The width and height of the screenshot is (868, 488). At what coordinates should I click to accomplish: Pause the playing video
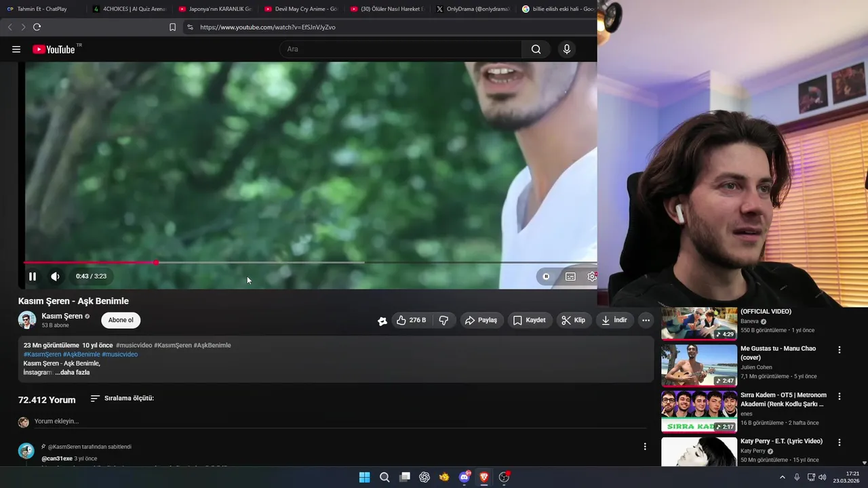[32, 277]
